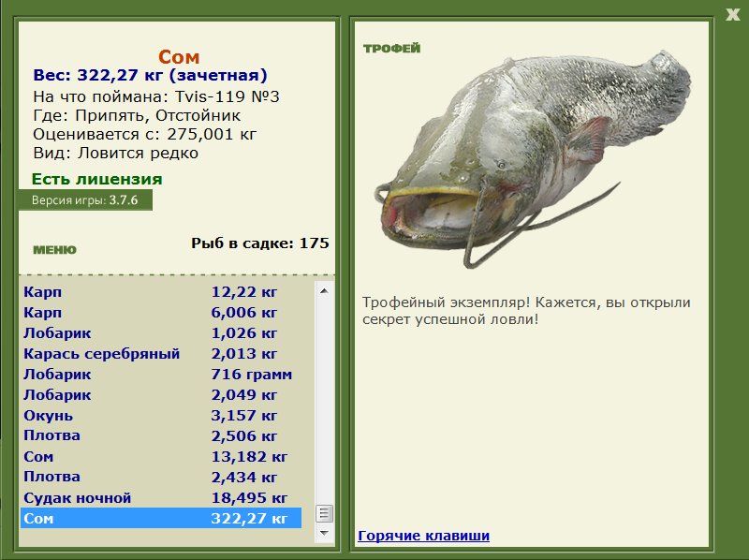This screenshot has width=749, height=560.
Task: Select the highlighted Сом 322,27 кг row
Action: (161, 518)
